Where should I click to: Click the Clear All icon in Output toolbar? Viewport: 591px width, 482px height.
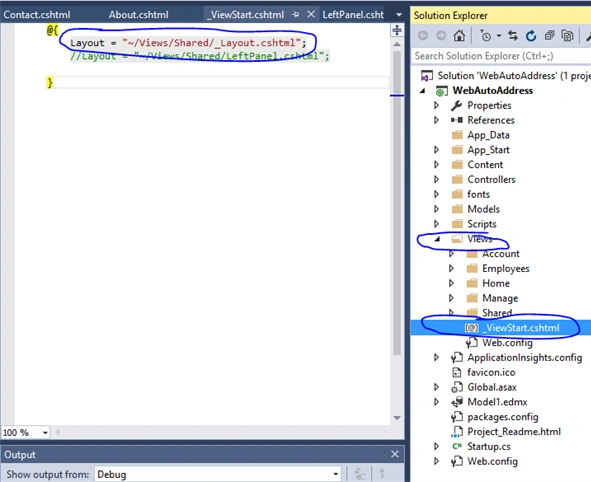point(359,474)
